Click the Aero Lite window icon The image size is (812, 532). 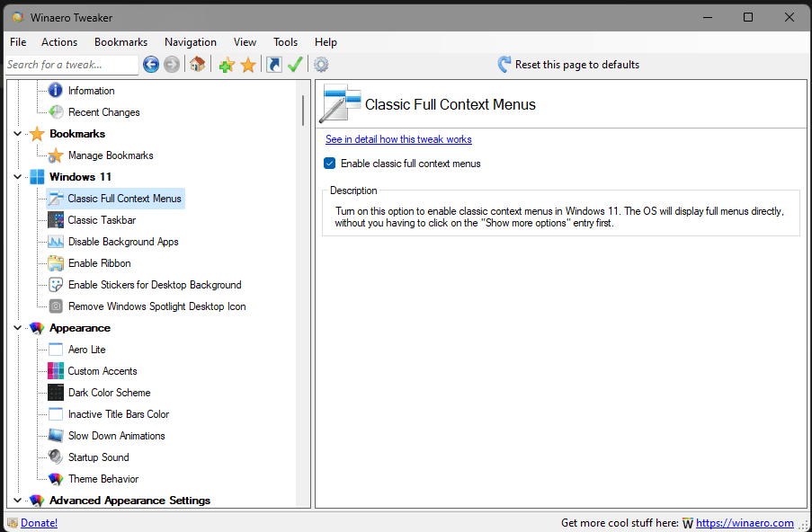coord(56,350)
